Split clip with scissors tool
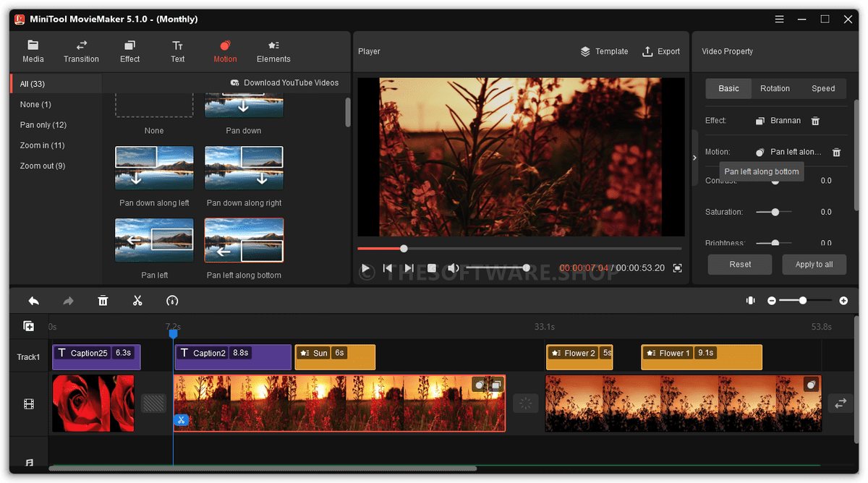868x483 pixels. tap(137, 301)
